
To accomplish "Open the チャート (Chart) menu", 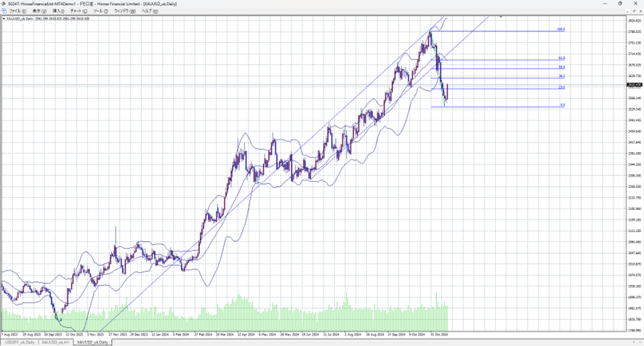I will tap(79, 12).
